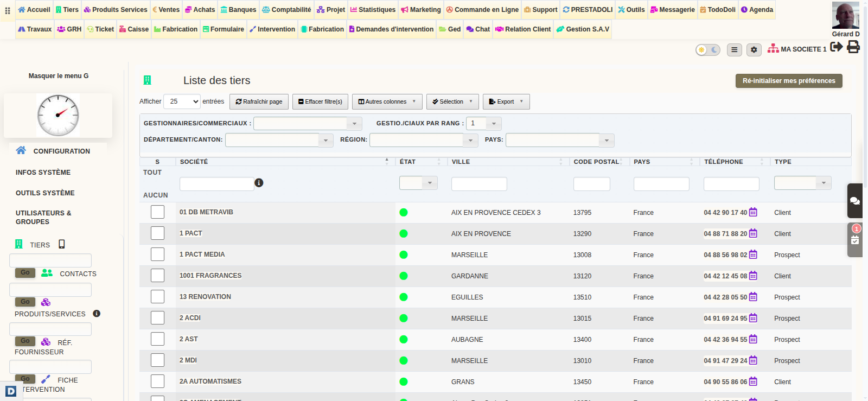Viewport: 868px width, 401px height.
Task: Click the clock dial widget in the sidebar
Action: pyautogui.click(x=58, y=115)
